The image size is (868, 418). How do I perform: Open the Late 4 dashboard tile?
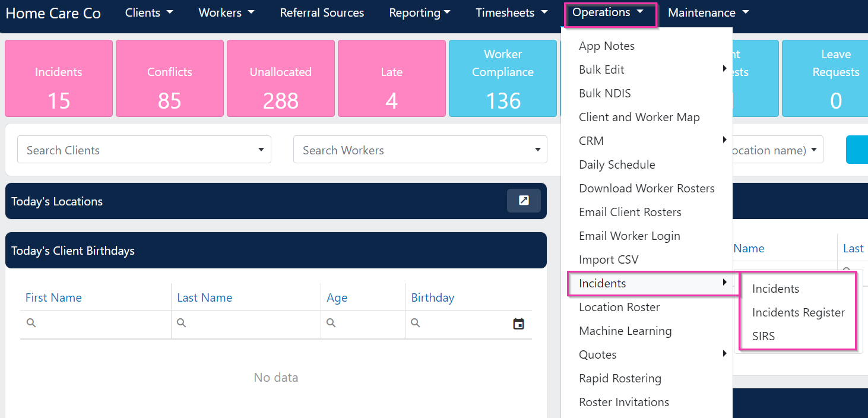tap(392, 78)
